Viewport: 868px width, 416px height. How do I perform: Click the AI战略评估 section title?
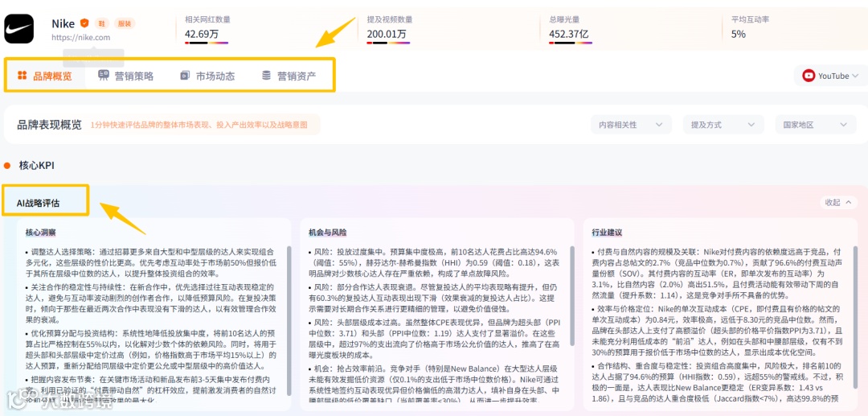point(39,203)
